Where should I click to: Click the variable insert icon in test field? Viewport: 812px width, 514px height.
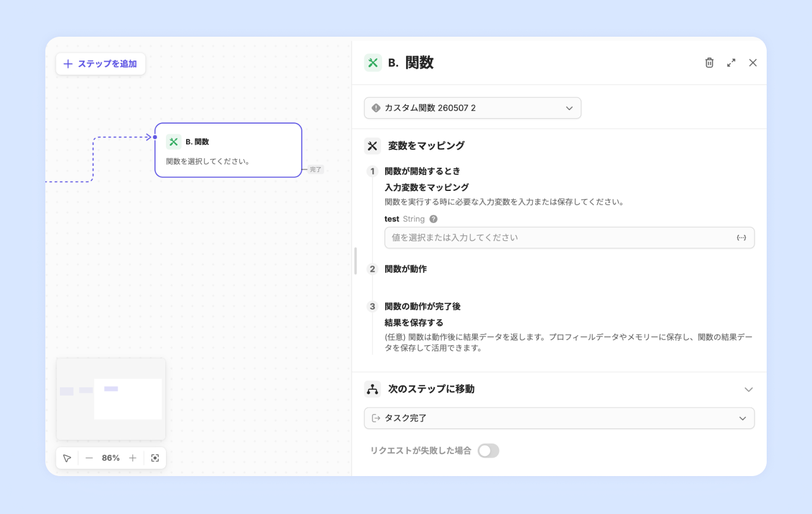tap(741, 237)
